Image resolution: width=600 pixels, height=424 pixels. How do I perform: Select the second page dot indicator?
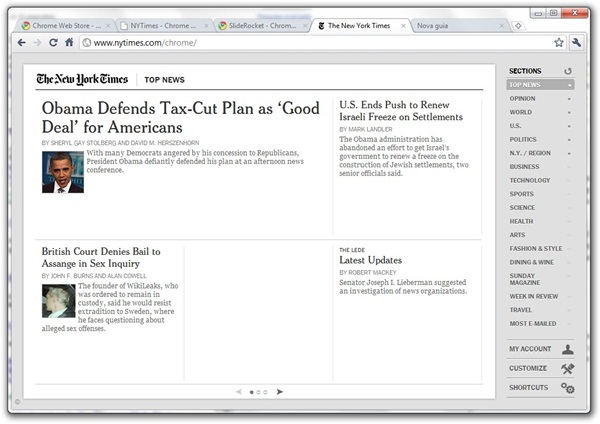(258, 392)
